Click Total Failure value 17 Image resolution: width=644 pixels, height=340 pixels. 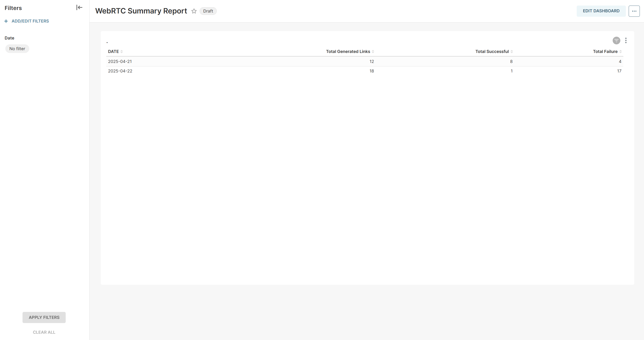tap(619, 71)
